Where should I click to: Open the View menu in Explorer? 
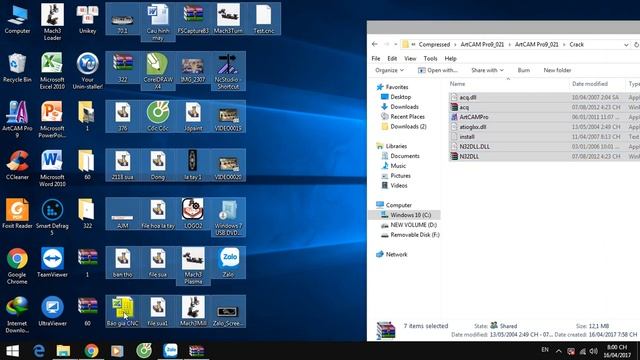pyautogui.click(x=410, y=58)
